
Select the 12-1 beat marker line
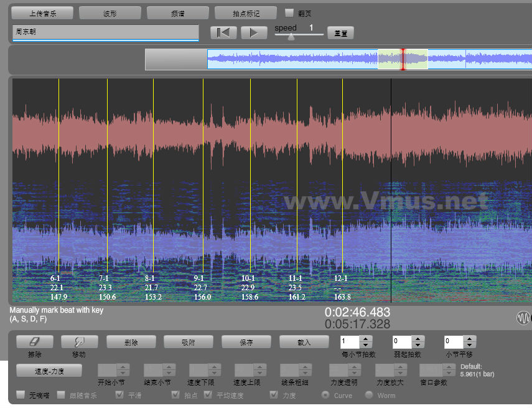(x=342, y=175)
